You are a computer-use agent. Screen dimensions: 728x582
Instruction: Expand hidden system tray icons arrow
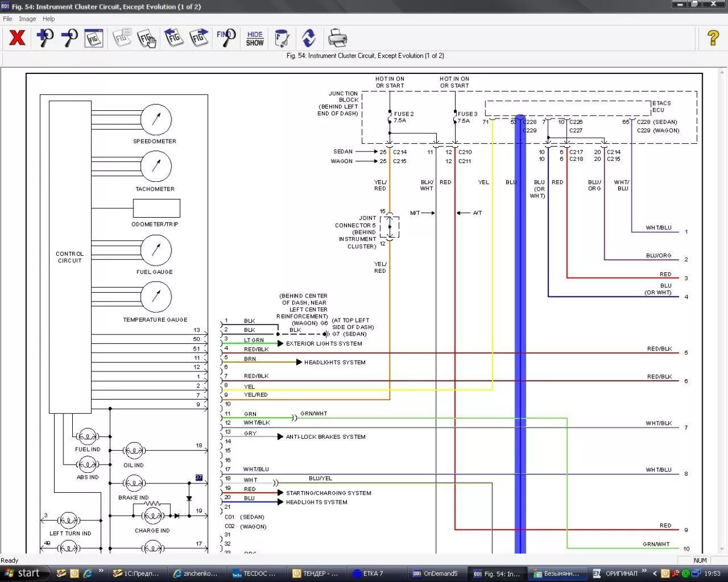pos(655,573)
